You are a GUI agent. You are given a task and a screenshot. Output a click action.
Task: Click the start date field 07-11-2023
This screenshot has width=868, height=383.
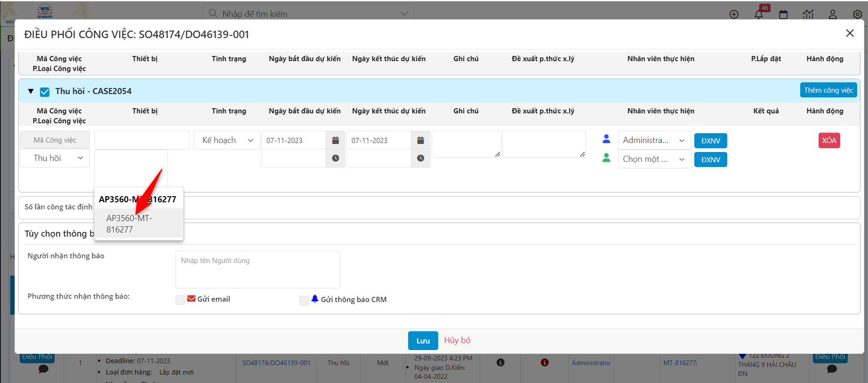(294, 140)
